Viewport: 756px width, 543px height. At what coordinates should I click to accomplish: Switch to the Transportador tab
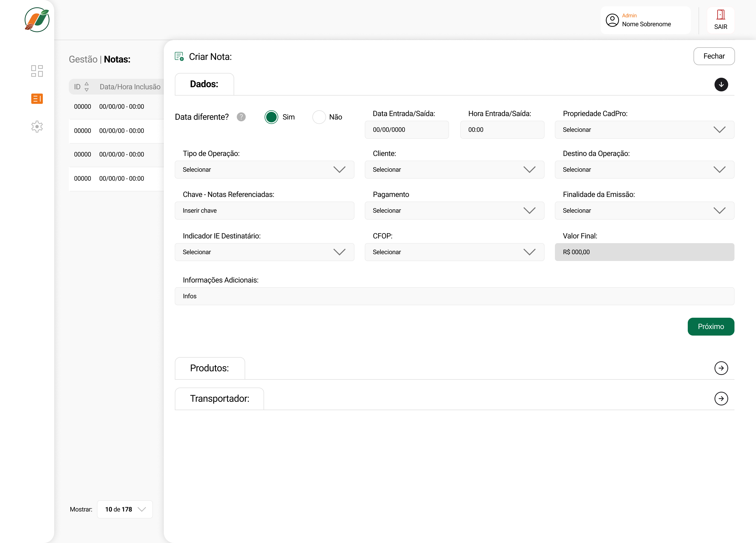(x=219, y=399)
